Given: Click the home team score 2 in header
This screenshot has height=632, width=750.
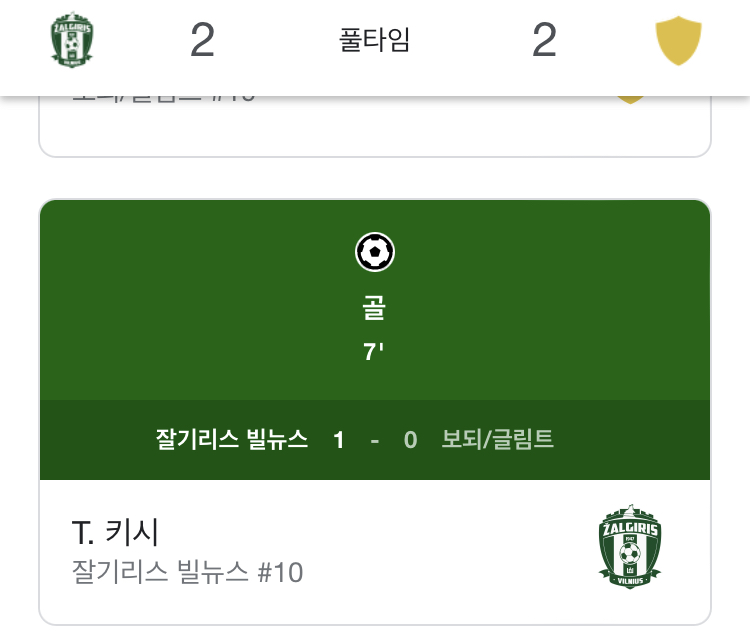Looking at the screenshot, I should [202, 40].
